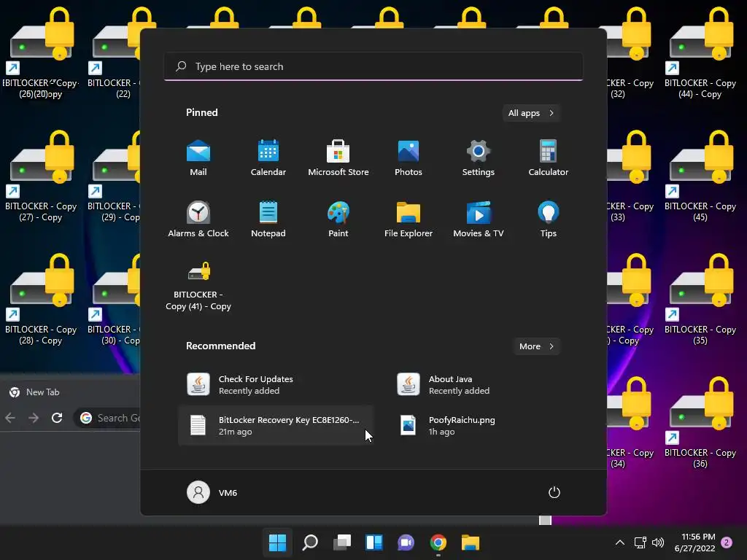The width and height of the screenshot is (747, 560).
Task: Open volume control in system tray
Action: (658, 542)
